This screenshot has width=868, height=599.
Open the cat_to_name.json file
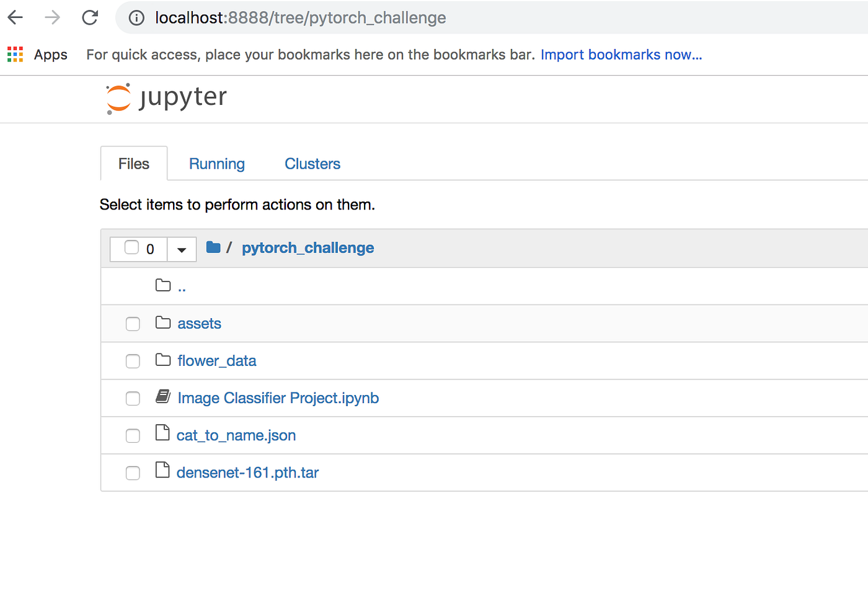pos(236,435)
